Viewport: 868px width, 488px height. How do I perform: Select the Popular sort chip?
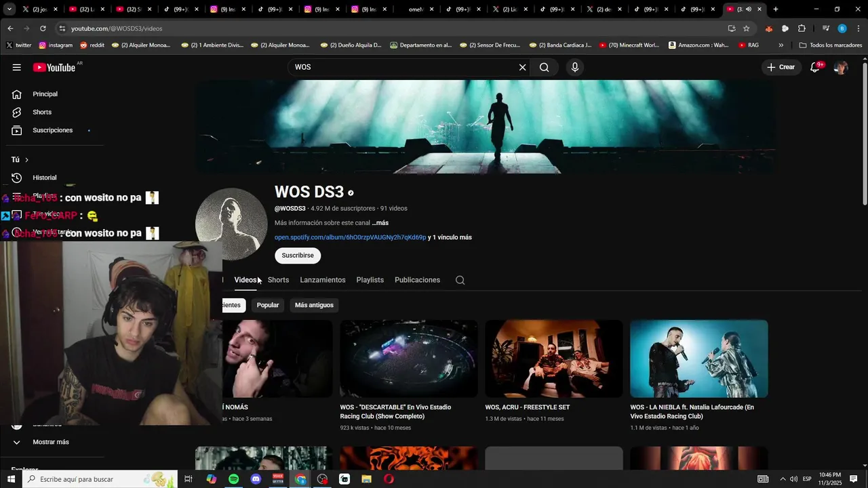click(268, 305)
